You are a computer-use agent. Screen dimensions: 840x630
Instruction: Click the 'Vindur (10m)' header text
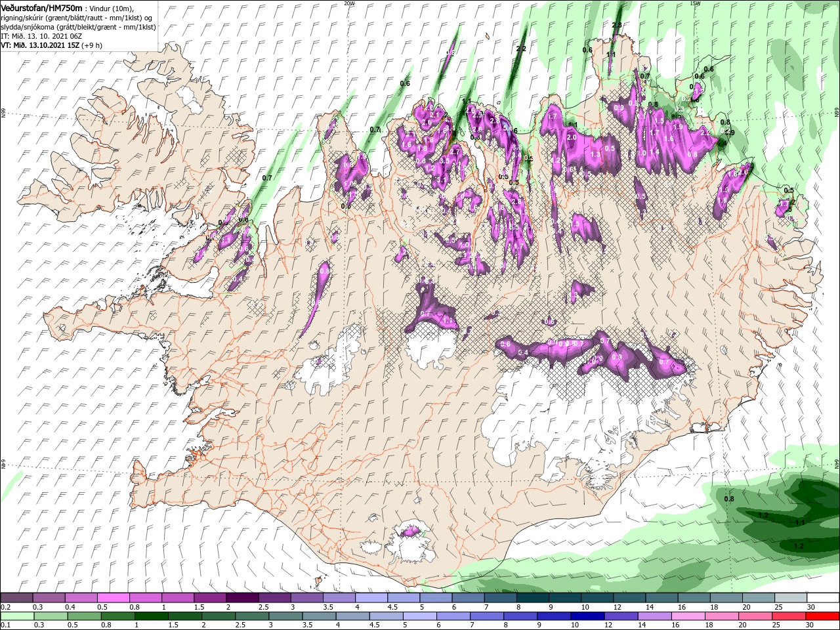112,8
